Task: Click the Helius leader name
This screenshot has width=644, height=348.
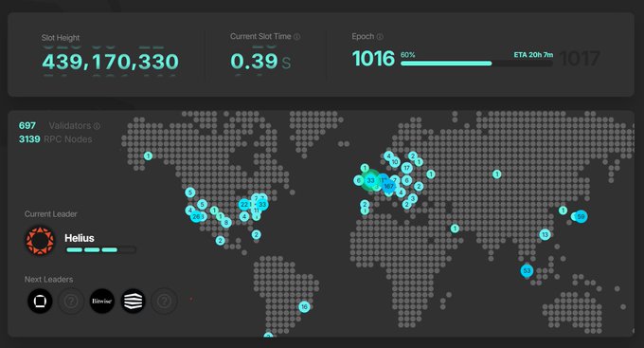Action: click(x=80, y=238)
